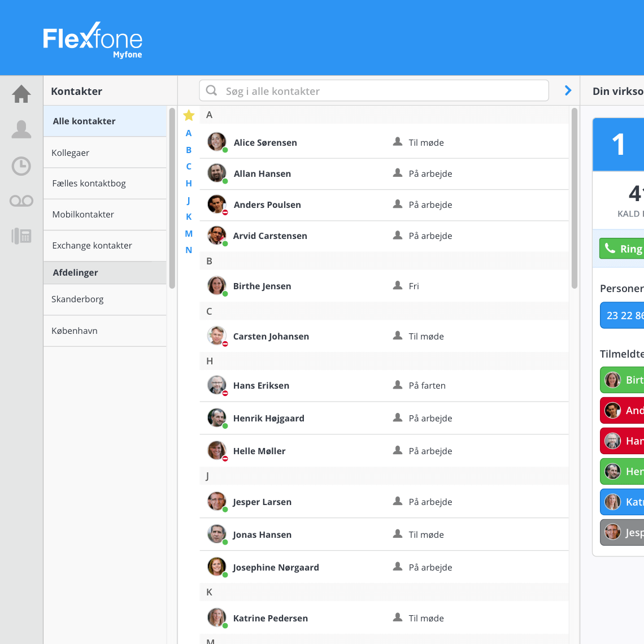This screenshot has height=644, width=644.
Task: Open the Home icon in sidebar
Action: 21,94
